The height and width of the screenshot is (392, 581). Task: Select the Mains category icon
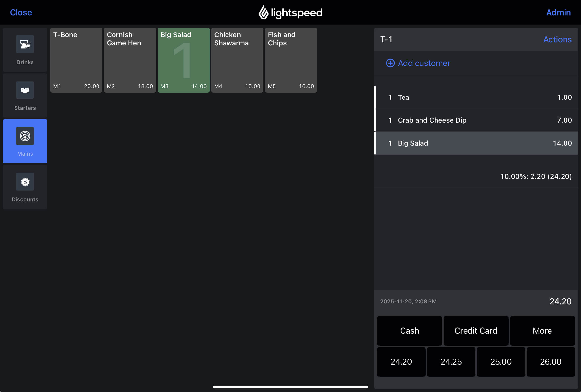click(x=25, y=136)
